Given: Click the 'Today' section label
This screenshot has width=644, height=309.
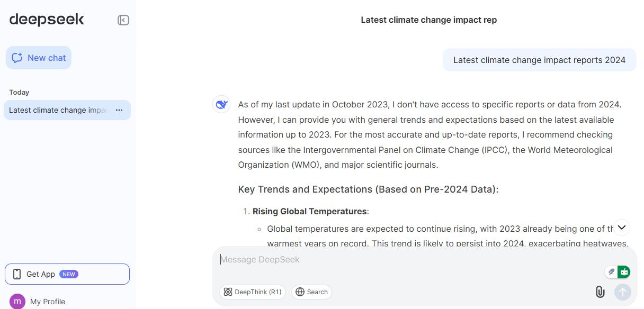Looking at the screenshot, I should coord(19,92).
